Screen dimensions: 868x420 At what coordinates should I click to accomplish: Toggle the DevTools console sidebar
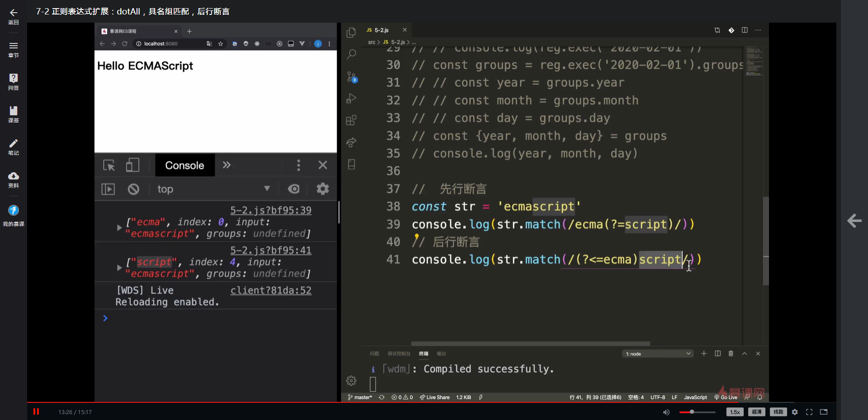(108, 189)
